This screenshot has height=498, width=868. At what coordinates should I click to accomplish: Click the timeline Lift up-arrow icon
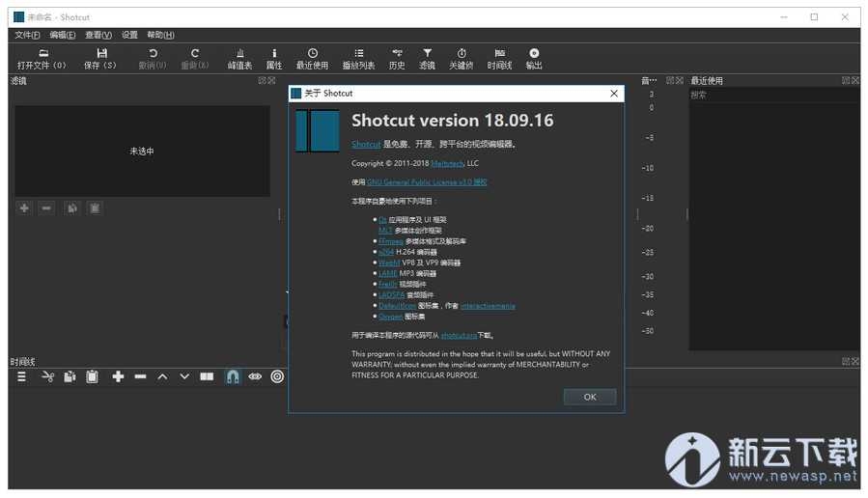point(162,376)
